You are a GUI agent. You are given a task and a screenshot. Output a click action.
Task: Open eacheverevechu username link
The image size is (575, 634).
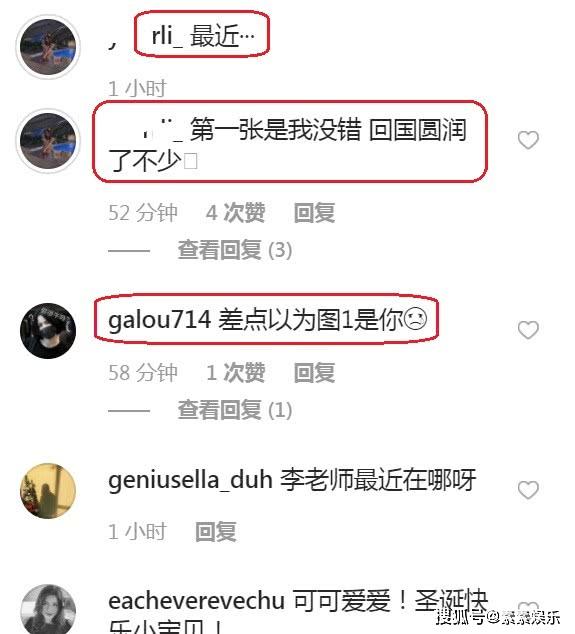pos(197,601)
